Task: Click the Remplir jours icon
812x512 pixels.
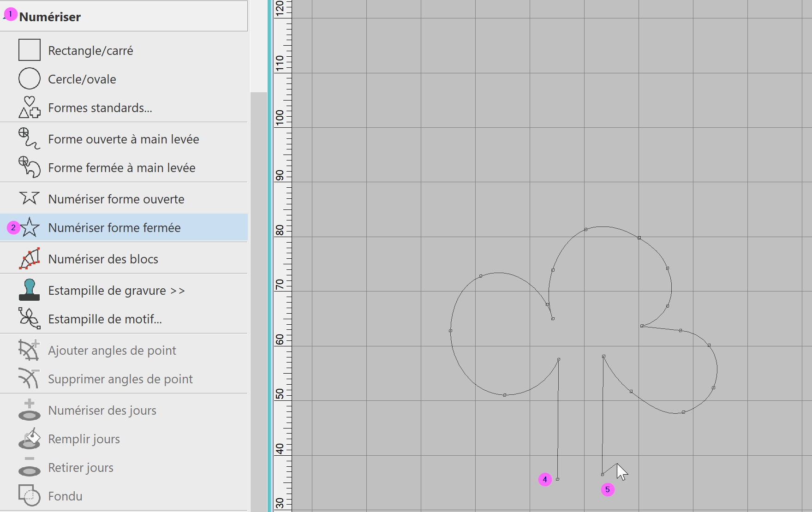Action: (29, 439)
